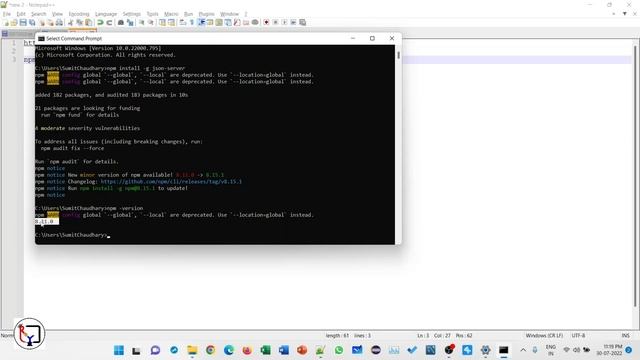Click the Save Recorded Macro icon
640x360 pixels.
302,22
